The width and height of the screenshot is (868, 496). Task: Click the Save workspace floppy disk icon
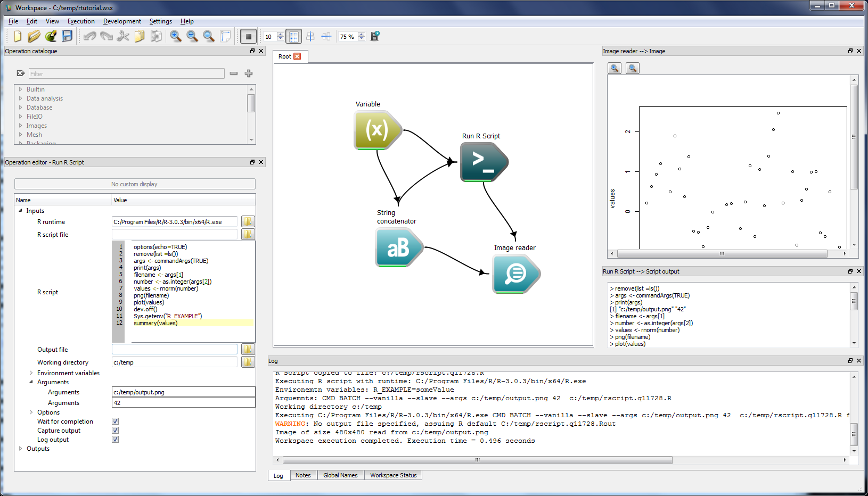point(67,36)
